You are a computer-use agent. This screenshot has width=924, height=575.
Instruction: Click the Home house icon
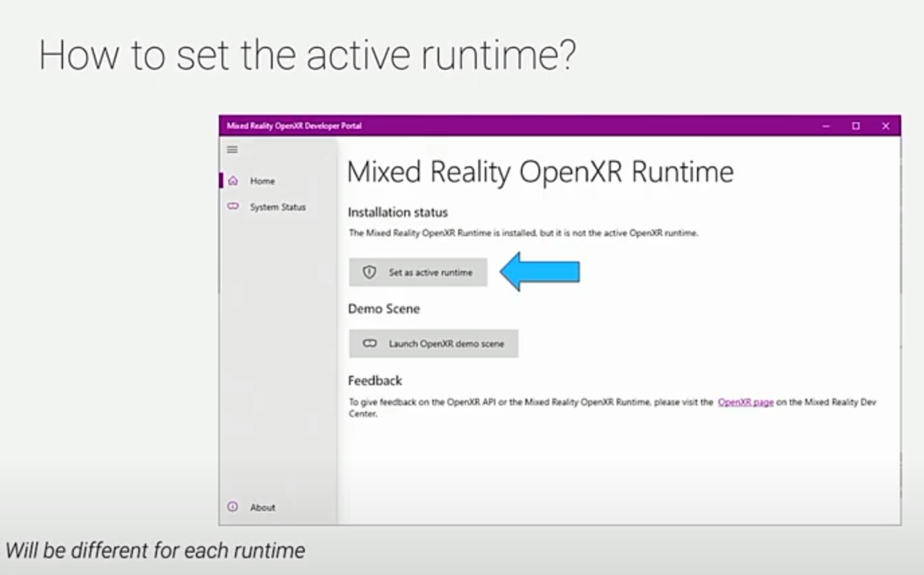click(233, 180)
